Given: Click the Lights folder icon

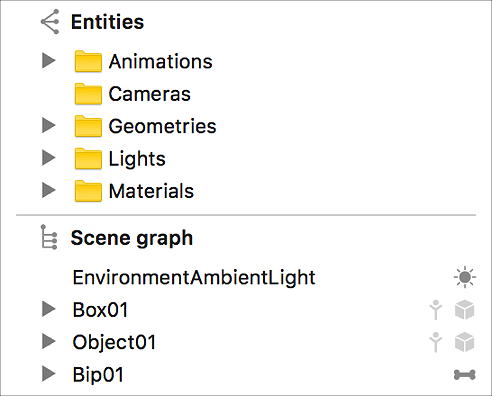Looking at the screenshot, I should pyautogui.click(x=88, y=158).
